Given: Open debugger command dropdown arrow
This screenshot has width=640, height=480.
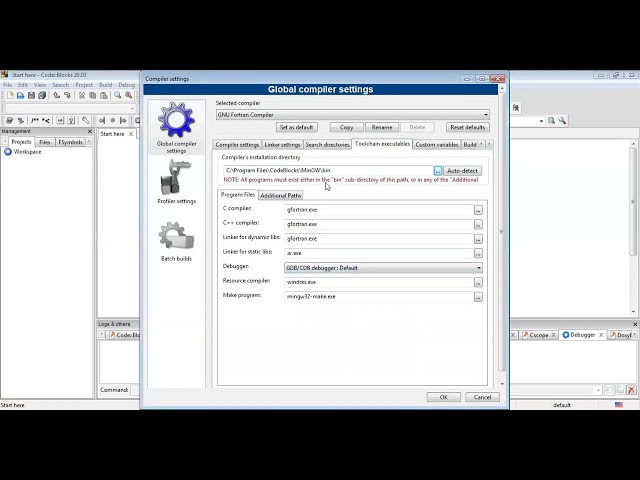Looking at the screenshot, I should [x=598, y=390].
